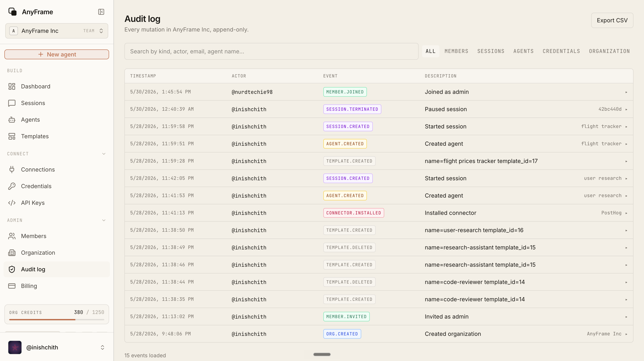This screenshot has height=361, width=644.
Task: Open the @inishchith account menu chevron
Action: pos(103,347)
